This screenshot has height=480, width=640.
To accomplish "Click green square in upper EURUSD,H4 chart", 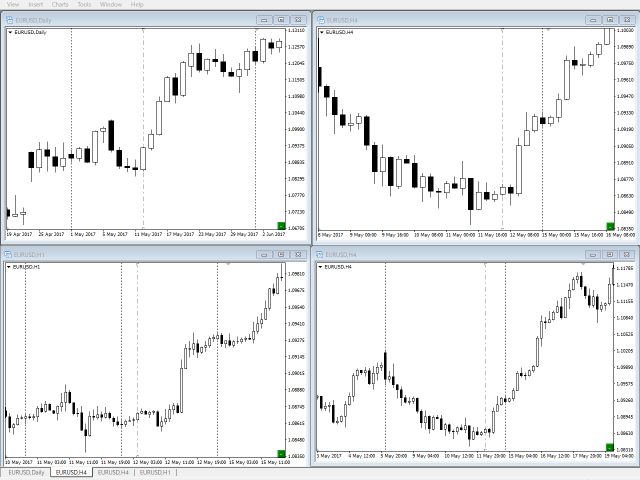I will (610, 226).
